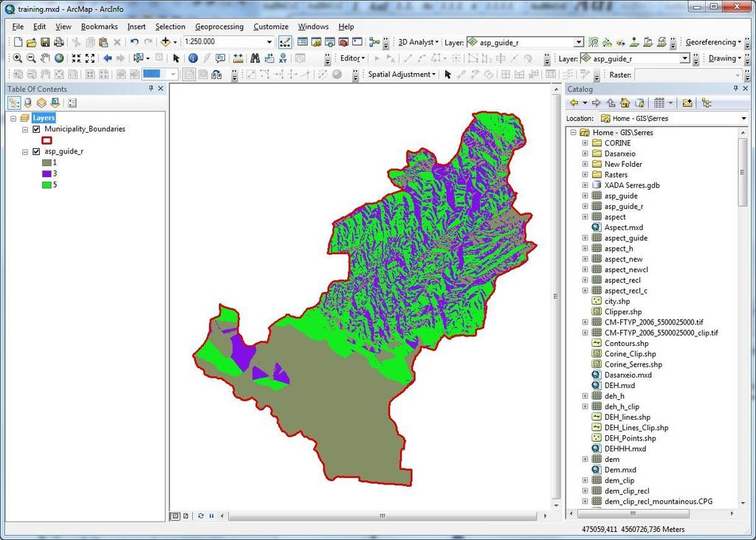Screen dimensions: 756x540
Task: Open the Editor Toolbar button
Action: click(285, 42)
